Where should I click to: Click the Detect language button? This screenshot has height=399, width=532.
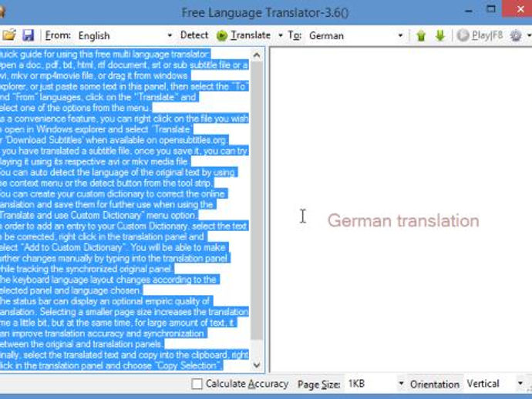coord(194,35)
